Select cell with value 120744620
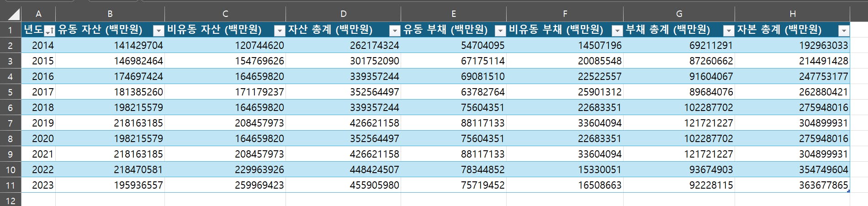Screen dimensions: 868x206 coord(225,45)
